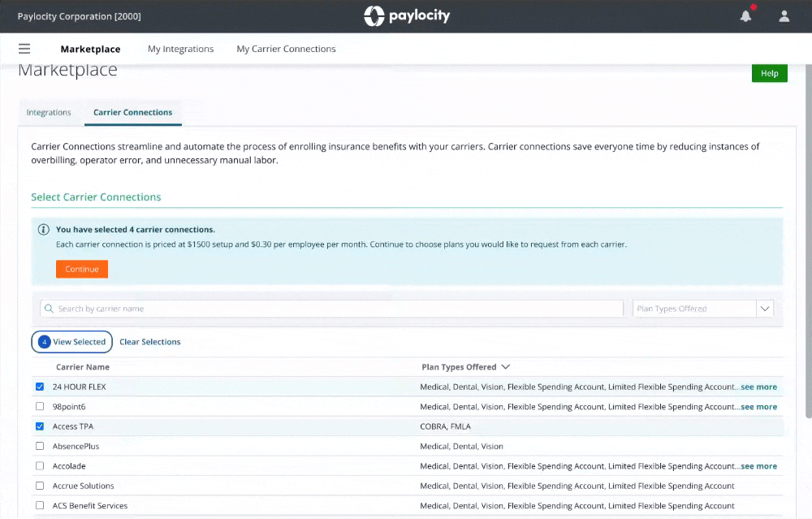Expand 'see more' for 98point6
This screenshot has width=812, height=519.
[758, 407]
